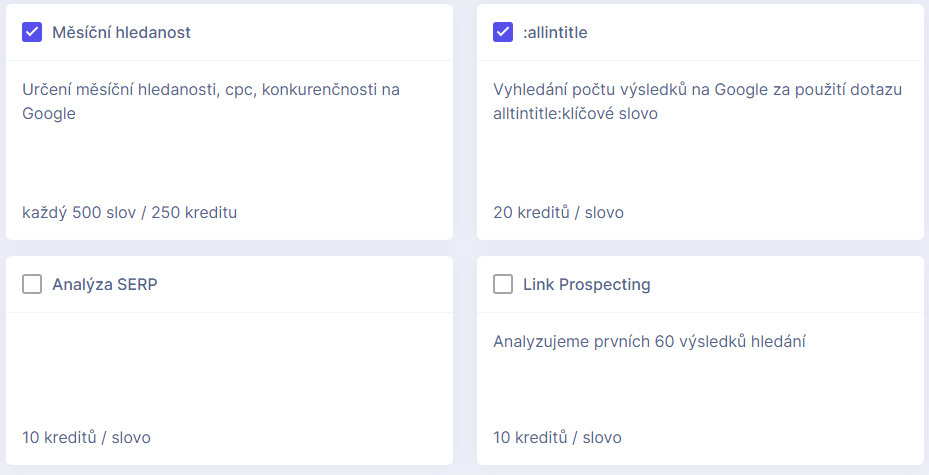Viewport: 929px width, 475px height.
Task: Tick the Link Prospecting checkbox
Action: click(503, 284)
